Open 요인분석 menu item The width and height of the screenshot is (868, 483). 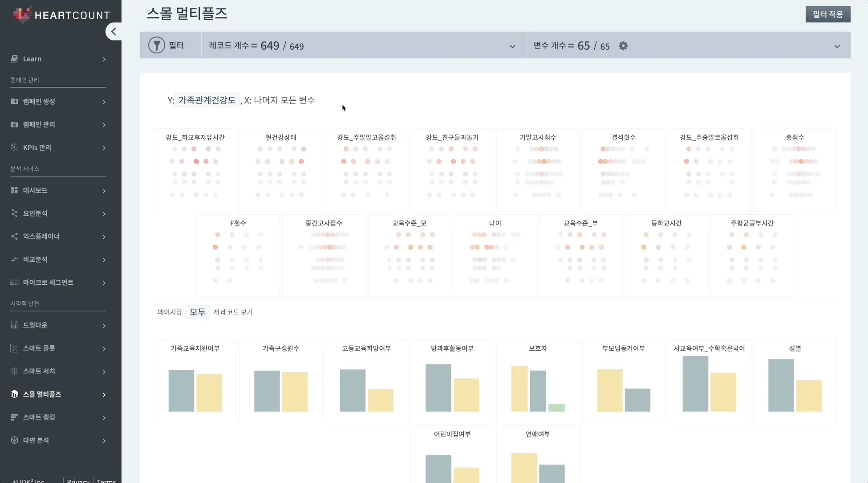(x=36, y=213)
